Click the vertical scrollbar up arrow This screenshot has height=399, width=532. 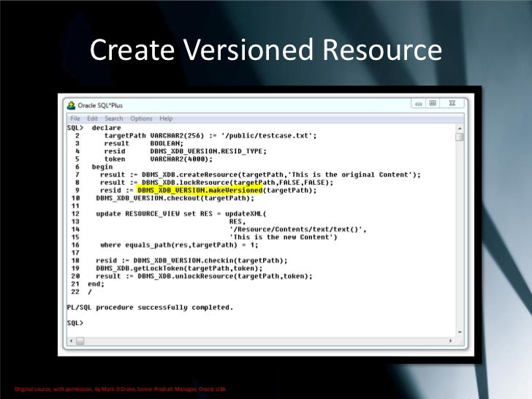tap(460, 129)
